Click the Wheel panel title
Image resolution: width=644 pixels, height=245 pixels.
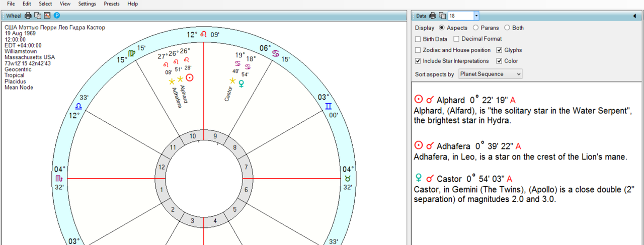(14, 16)
